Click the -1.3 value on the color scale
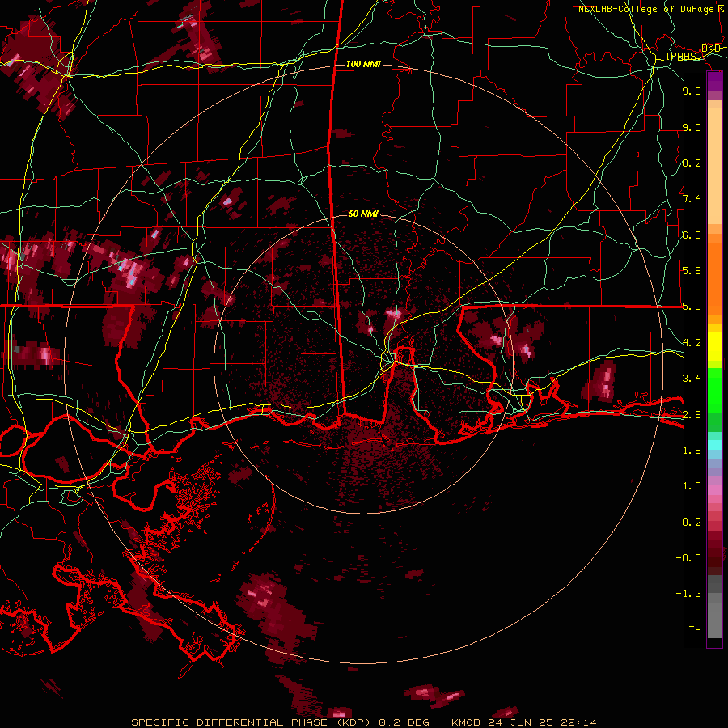Screen dimensions: 728x728 point(688,594)
